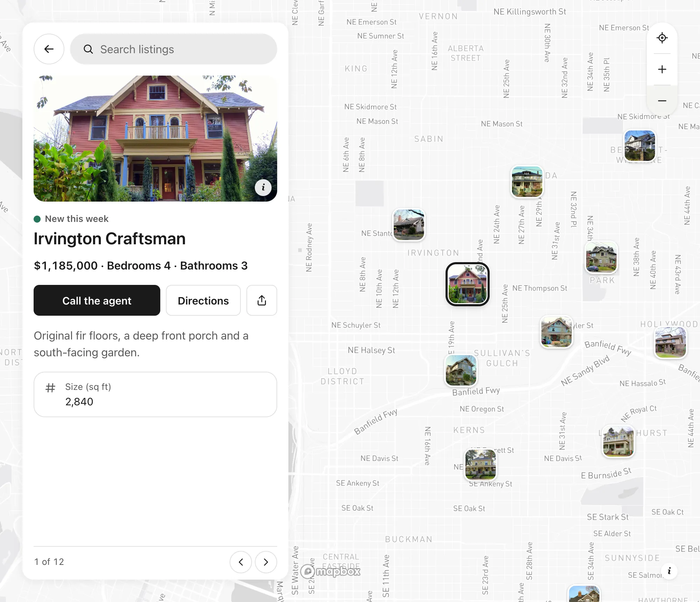The image size is (700, 602).
Task: Open the map attribution info icon
Action: [669, 571]
